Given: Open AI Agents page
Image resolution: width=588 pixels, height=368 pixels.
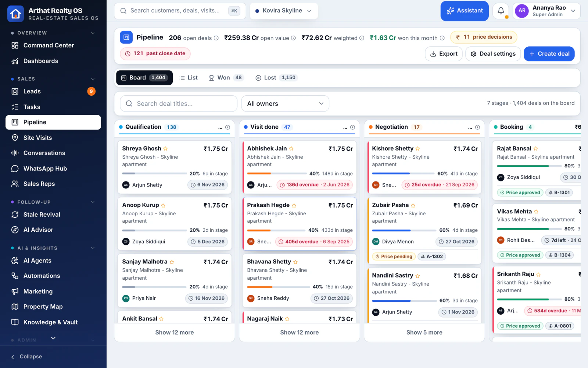Looking at the screenshot, I should tap(53, 261).
